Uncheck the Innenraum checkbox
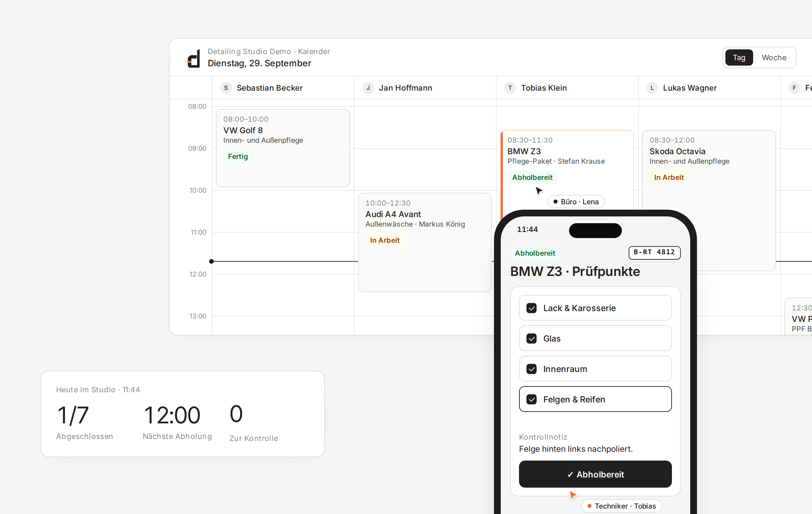 [x=532, y=369]
